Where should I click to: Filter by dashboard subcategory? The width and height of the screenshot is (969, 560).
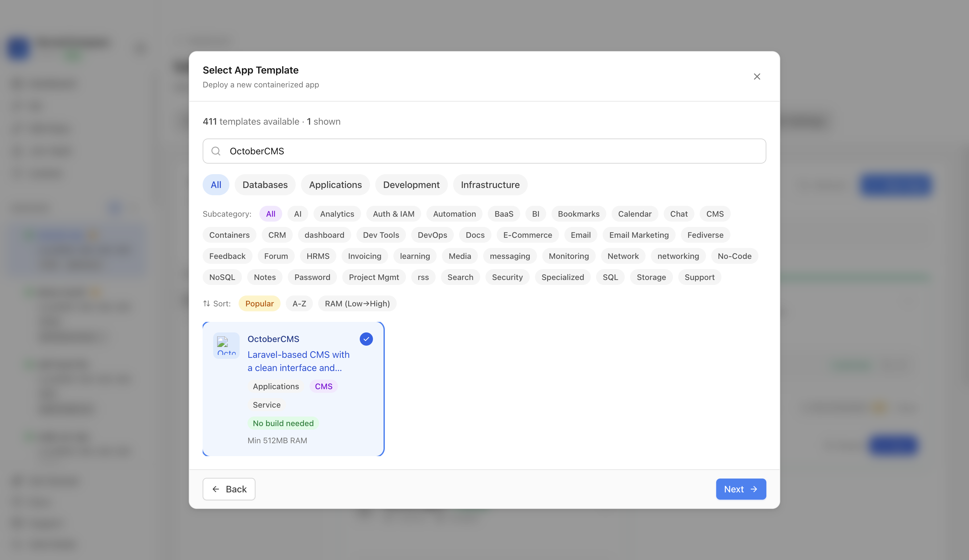coord(324,235)
